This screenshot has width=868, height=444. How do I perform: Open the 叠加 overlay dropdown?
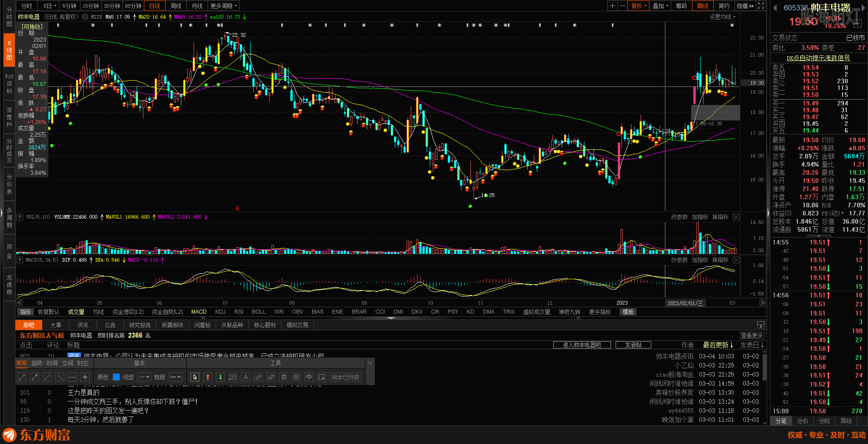(661, 6)
